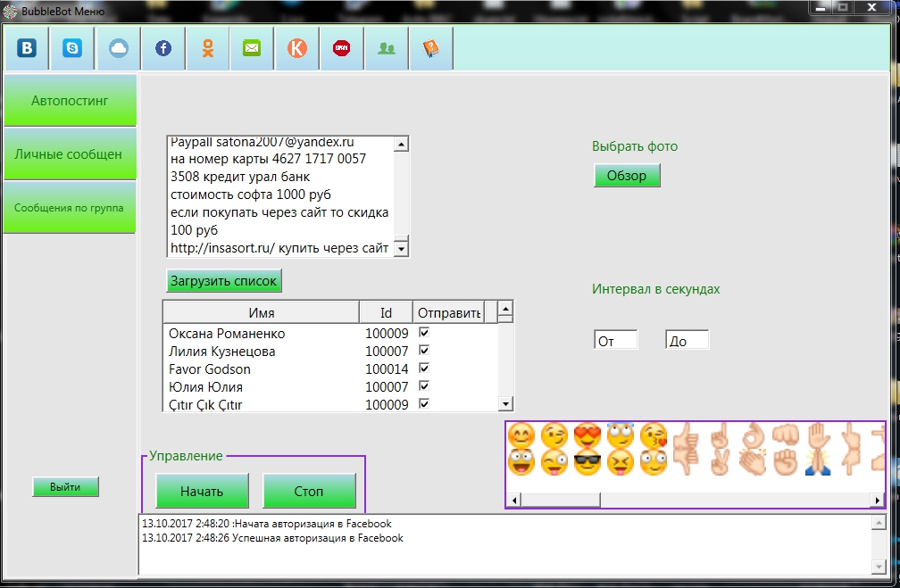Open the cloud service icon

pyautogui.click(x=118, y=48)
